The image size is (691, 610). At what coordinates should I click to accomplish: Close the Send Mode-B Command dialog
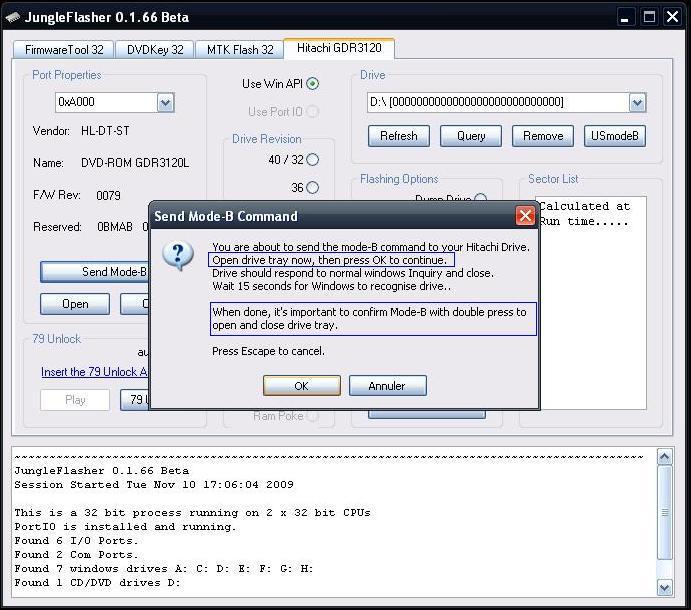pos(525,216)
